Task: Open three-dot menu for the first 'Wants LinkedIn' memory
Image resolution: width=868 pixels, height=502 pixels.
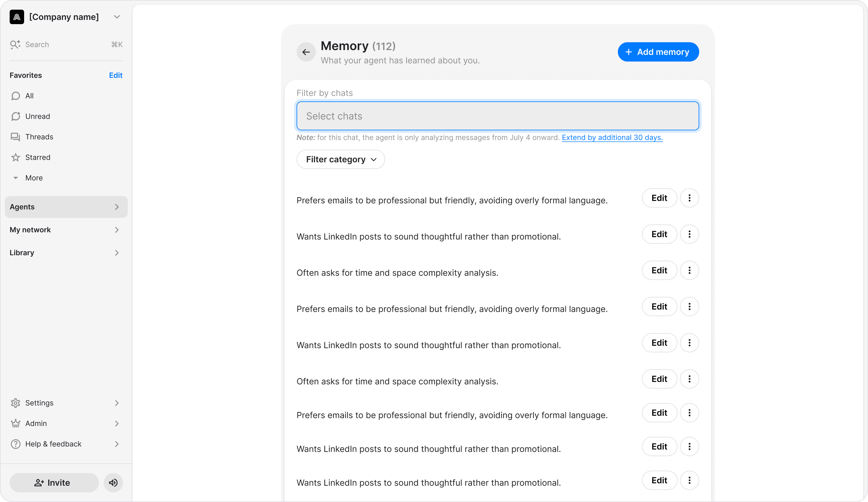Action: [689, 234]
